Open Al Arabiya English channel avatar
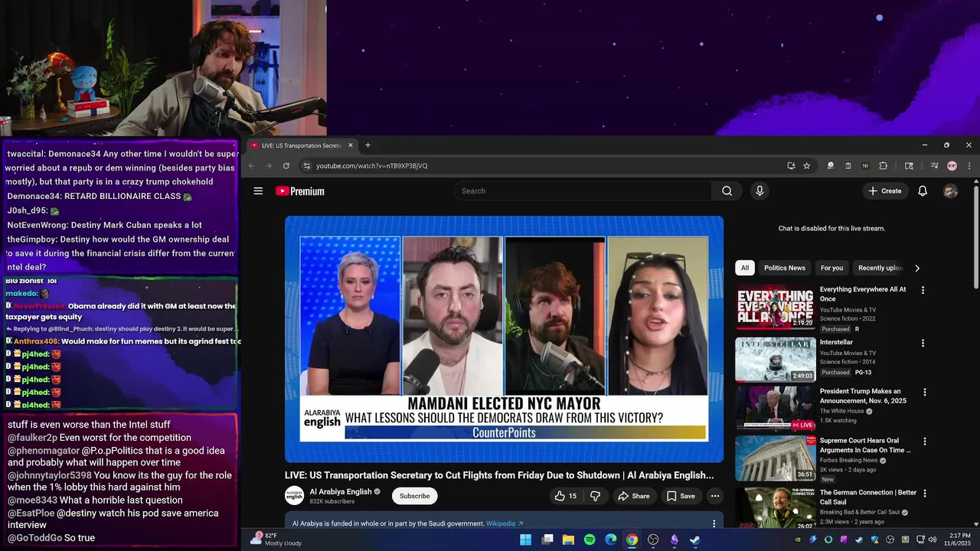The image size is (980, 551). pyautogui.click(x=294, y=496)
